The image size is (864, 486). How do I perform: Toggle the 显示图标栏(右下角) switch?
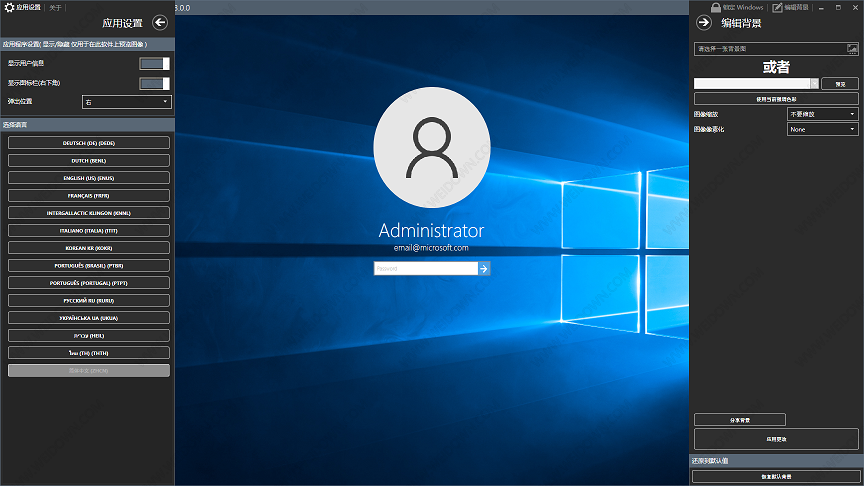pyautogui.click(x=154, y=83)
